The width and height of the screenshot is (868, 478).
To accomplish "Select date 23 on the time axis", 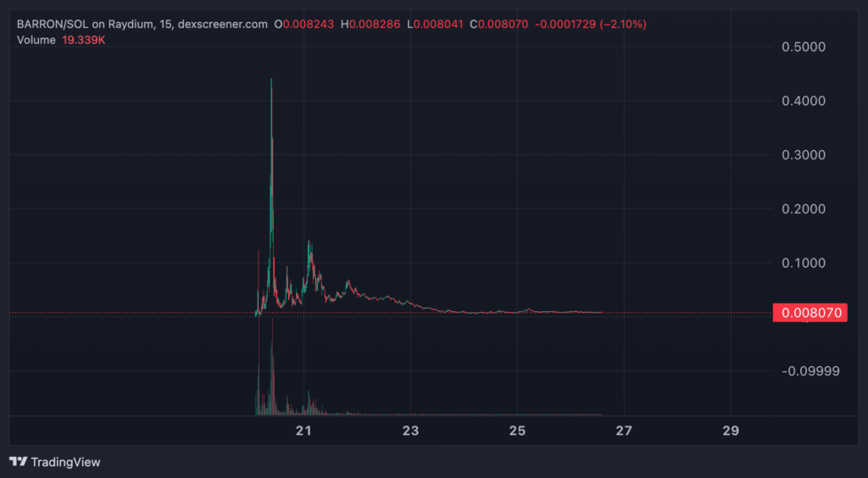I will (x=411, y=431).
